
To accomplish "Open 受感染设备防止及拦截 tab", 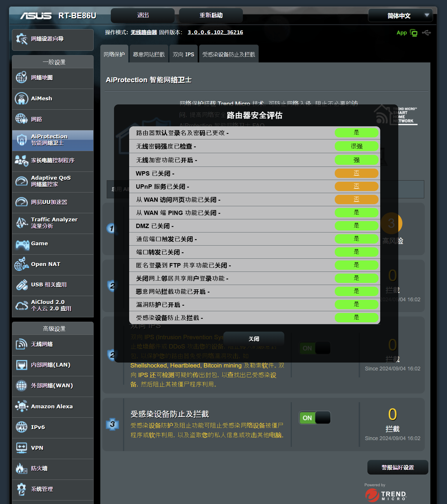I will (229, 54).
